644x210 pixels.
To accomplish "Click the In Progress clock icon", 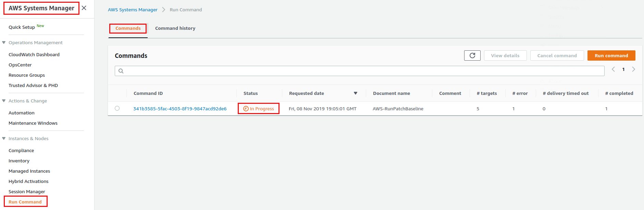I will [x=246, y=109].
